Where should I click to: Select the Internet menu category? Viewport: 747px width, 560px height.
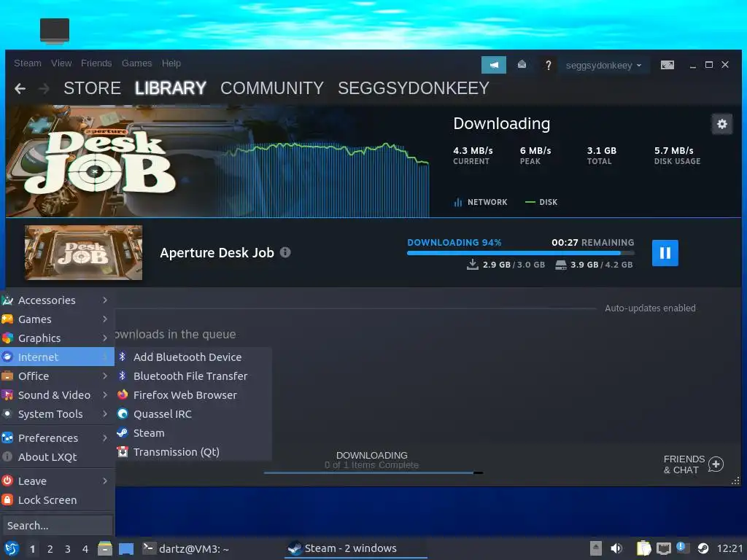(57, 357)
